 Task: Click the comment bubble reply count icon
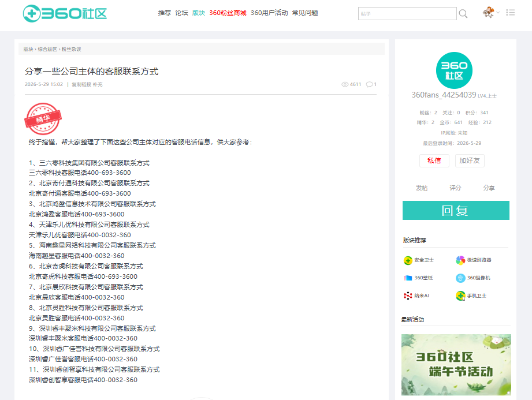pos(369,84)
